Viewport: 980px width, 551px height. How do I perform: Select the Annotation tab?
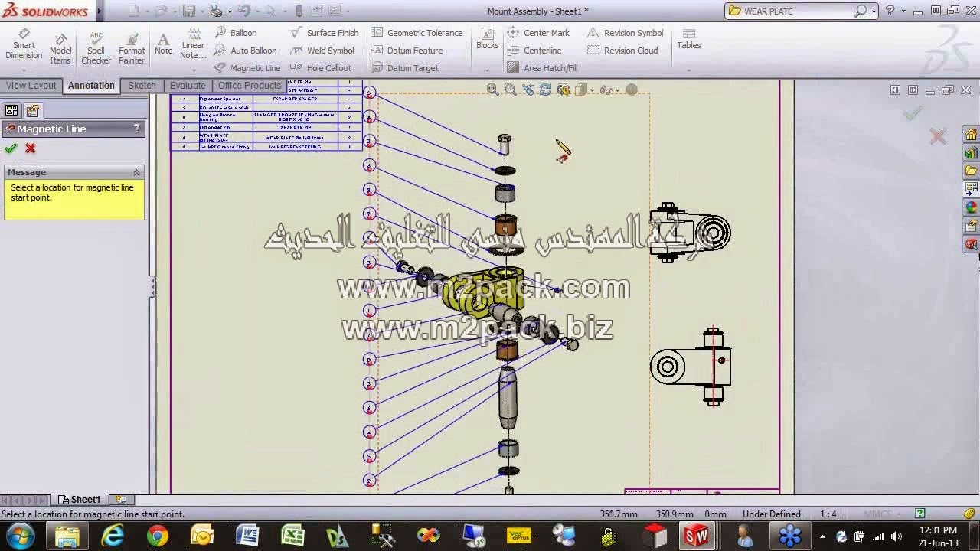click(91, 86)
